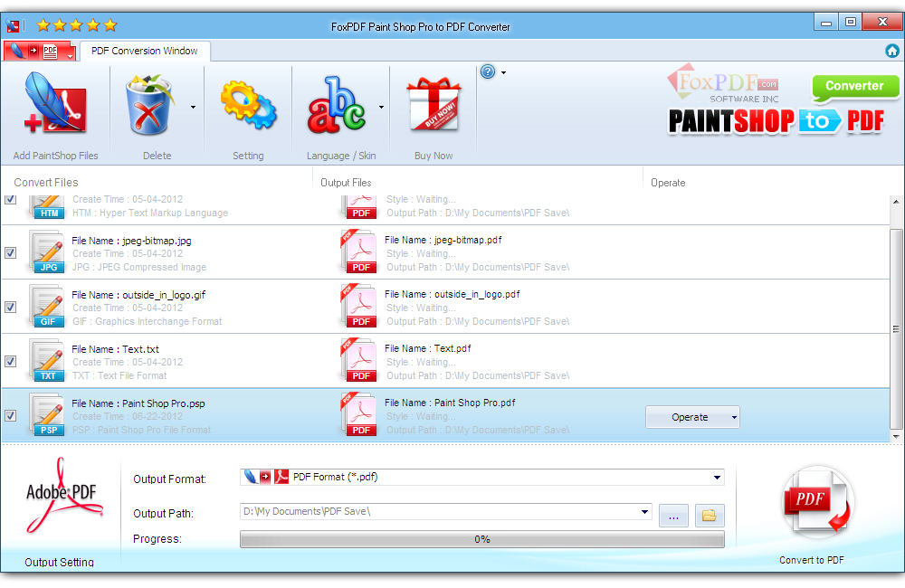Click the Output Files column header
Viewport: 905px width, 588px height.
pos(346,183)
